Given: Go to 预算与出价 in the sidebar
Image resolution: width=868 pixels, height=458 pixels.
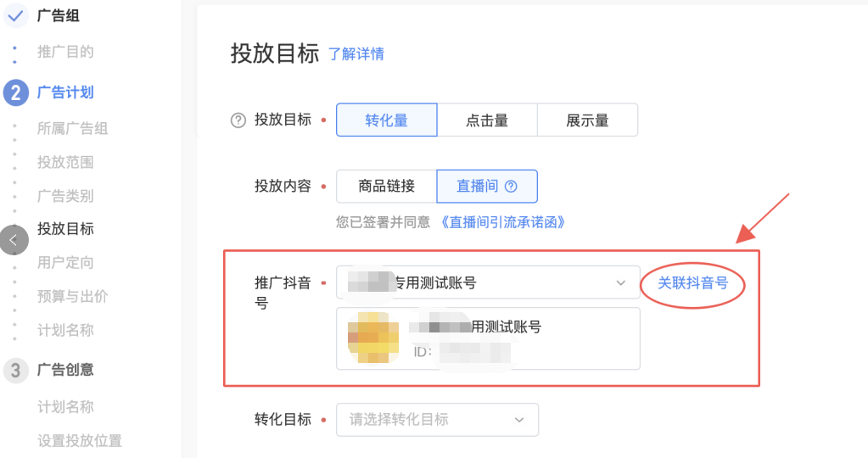Looking at the screenshot, I should pyautogui.click(x=72, y=297).
